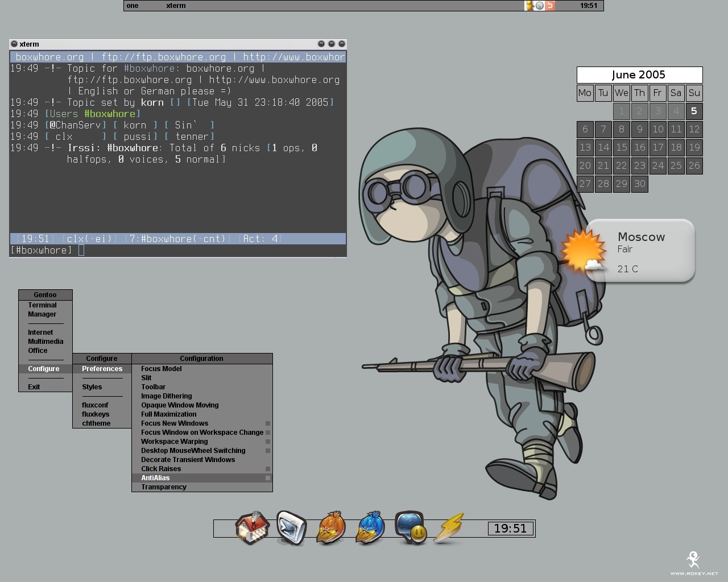Toggle Desktop MouseWheel Switching
This screenshot has height=582, width=728.
pyautogui.click(x=202, y=451)
